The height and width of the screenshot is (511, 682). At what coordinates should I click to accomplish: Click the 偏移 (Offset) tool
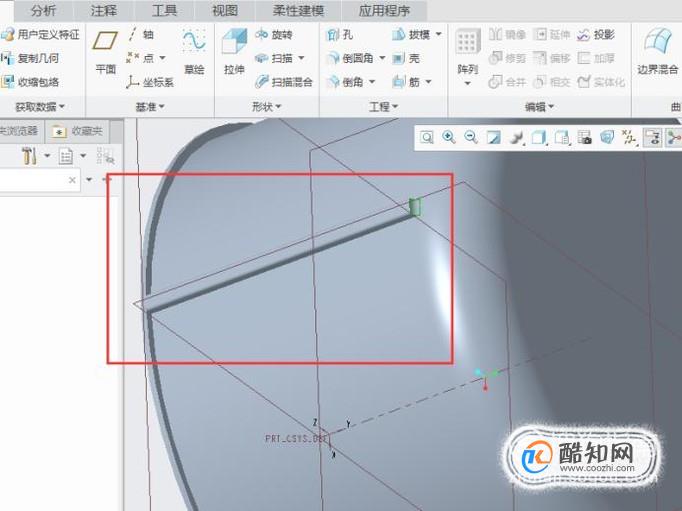point(552,58)
